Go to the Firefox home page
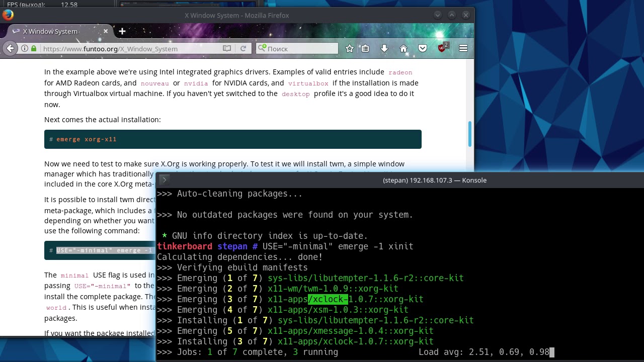644x362 pixels. (404, 48)
